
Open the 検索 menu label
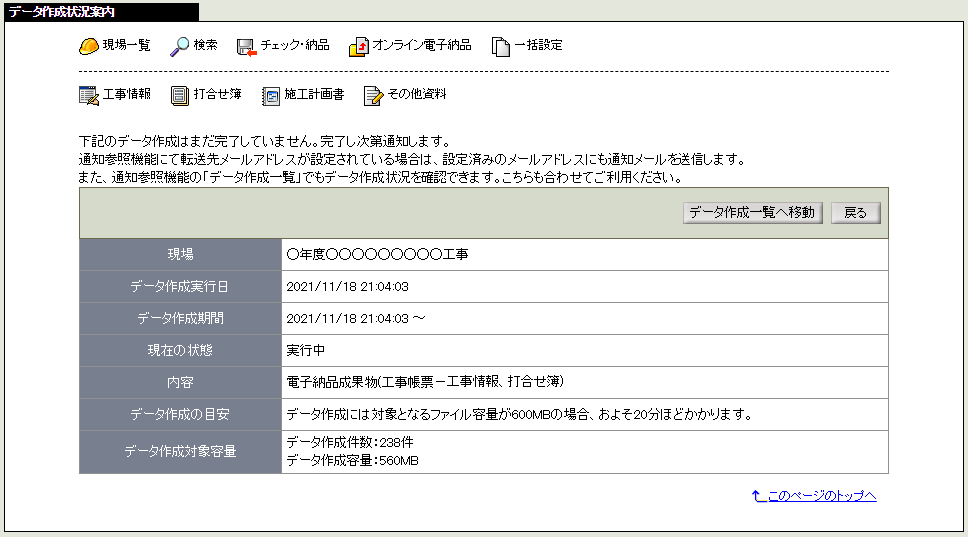point(206,45)
